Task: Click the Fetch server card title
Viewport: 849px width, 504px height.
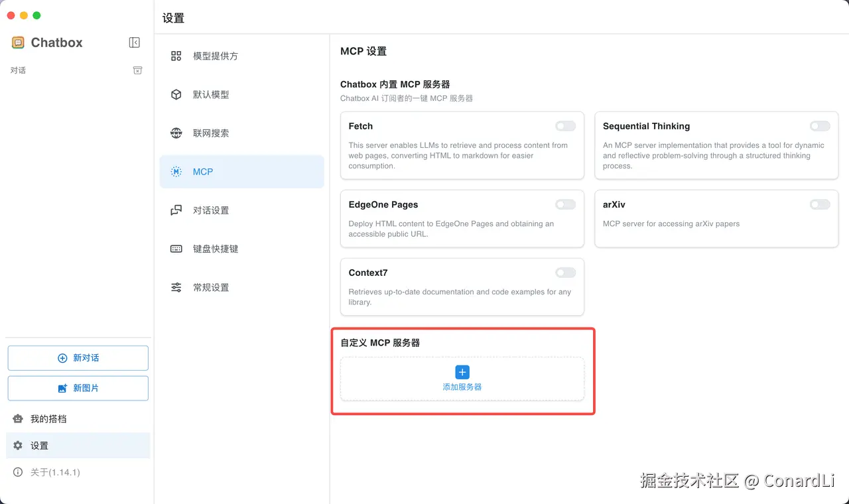Action: coord(361,126)
